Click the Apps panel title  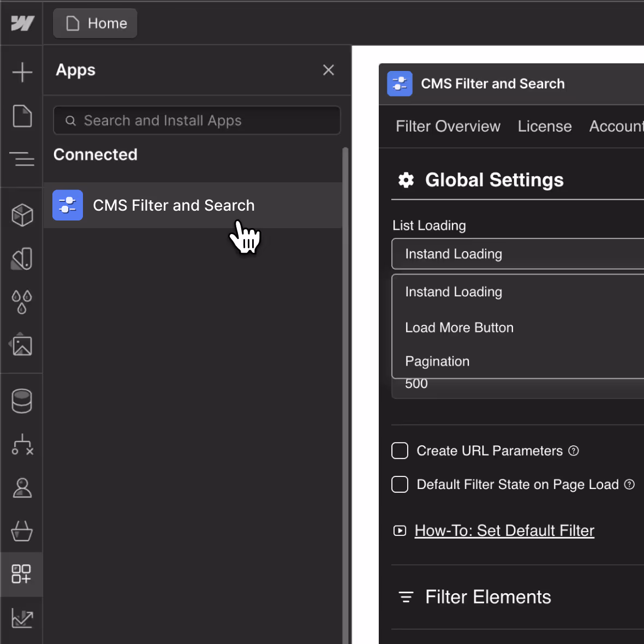tap(75, 70)
